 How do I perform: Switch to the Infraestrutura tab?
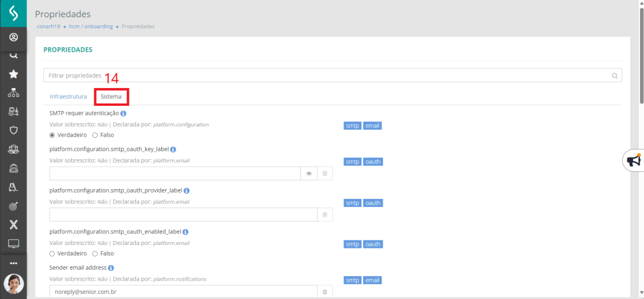(68, 97)
